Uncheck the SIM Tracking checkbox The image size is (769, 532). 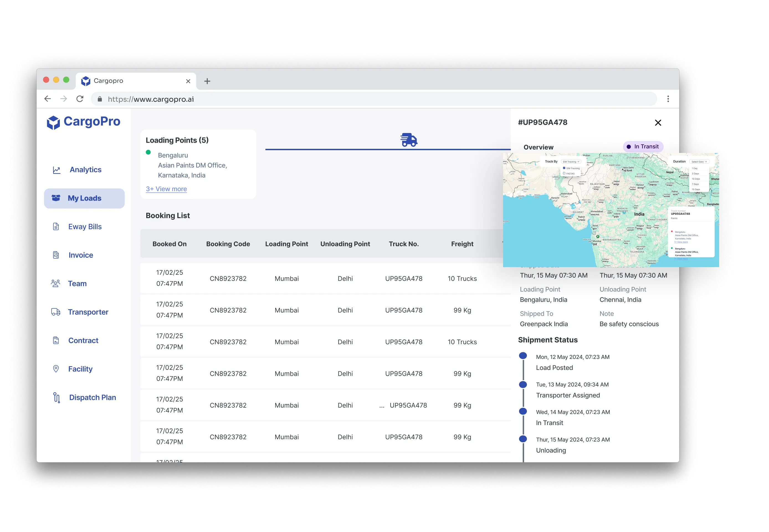coord(564,168)
